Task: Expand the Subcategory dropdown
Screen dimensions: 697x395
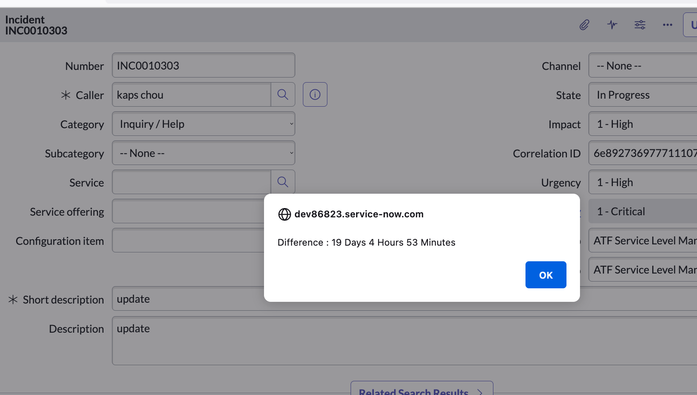Action: point(204,153)
